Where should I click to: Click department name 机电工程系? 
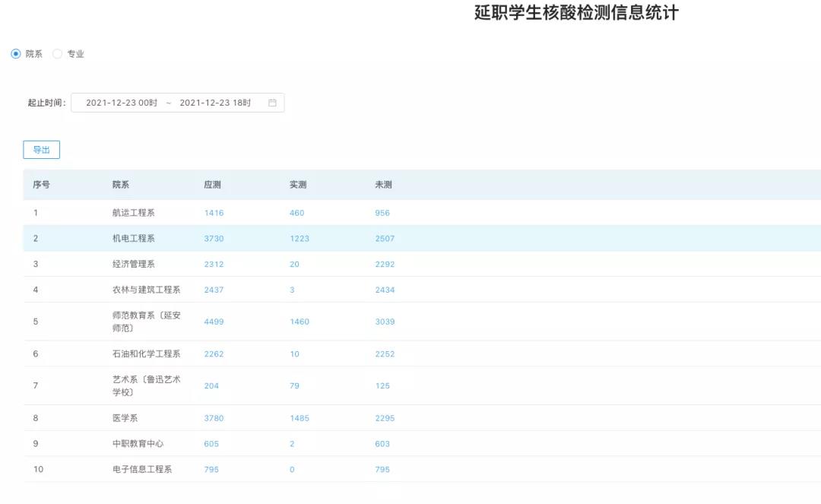134,238
